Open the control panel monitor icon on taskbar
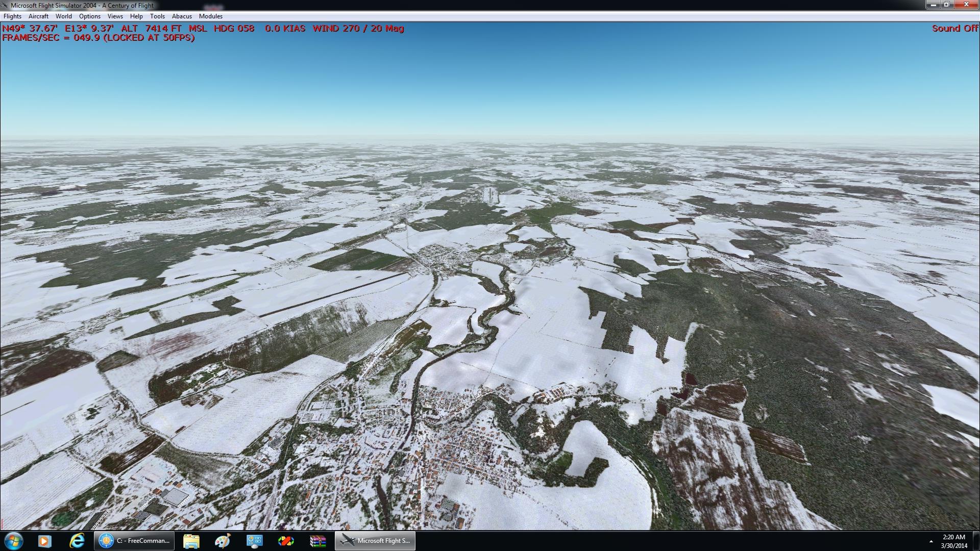The image size is (980, 551). click(x=254, y=541)
